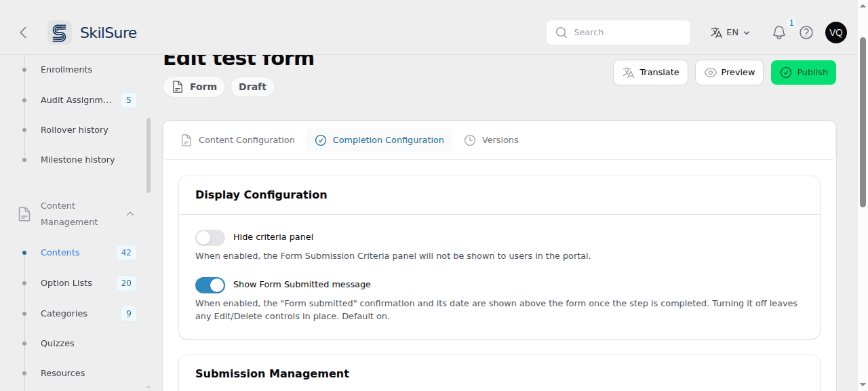Click the Option Lists count badge 20
This screenshot has width=868, height=391.
(x=126, y=283)
